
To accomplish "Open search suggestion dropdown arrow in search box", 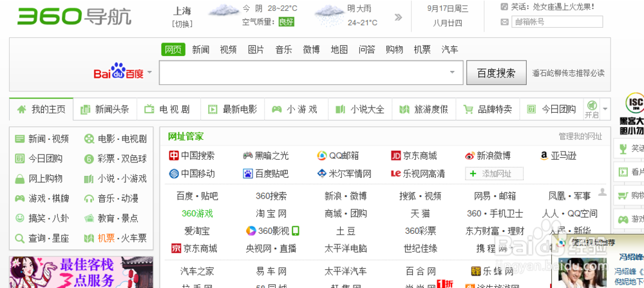I will [x=452, y=73].
